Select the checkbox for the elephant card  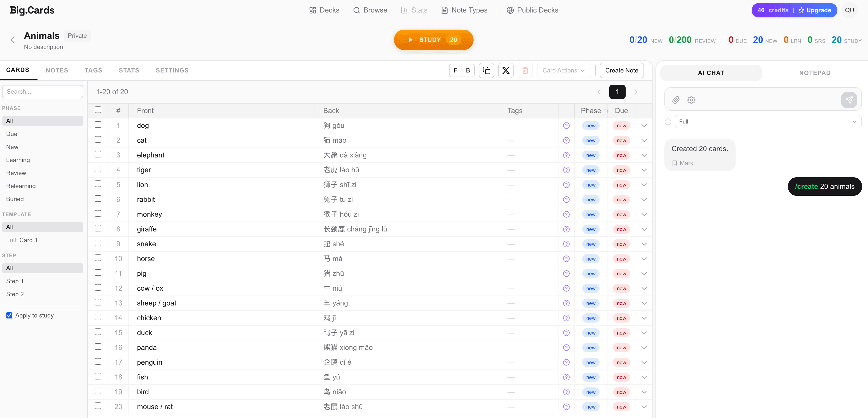pyautogui.click(x=98, y=155)
